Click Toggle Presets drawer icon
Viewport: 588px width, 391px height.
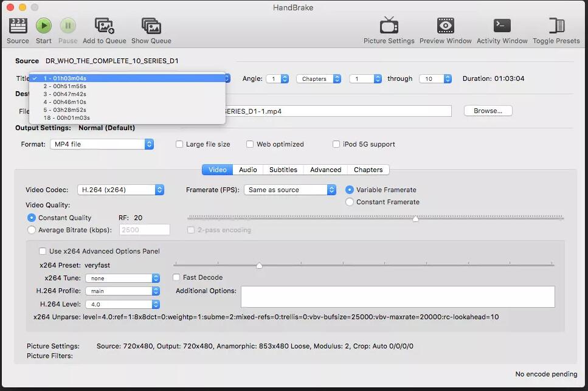tap(556, 26)
